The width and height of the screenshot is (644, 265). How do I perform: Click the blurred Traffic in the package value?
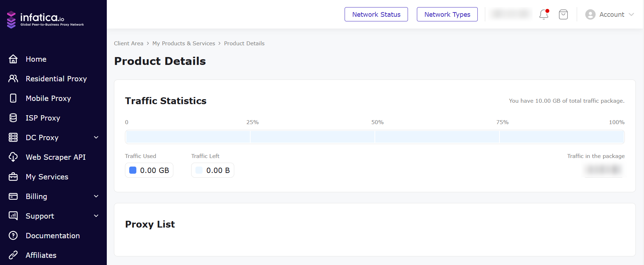point(603,169)
